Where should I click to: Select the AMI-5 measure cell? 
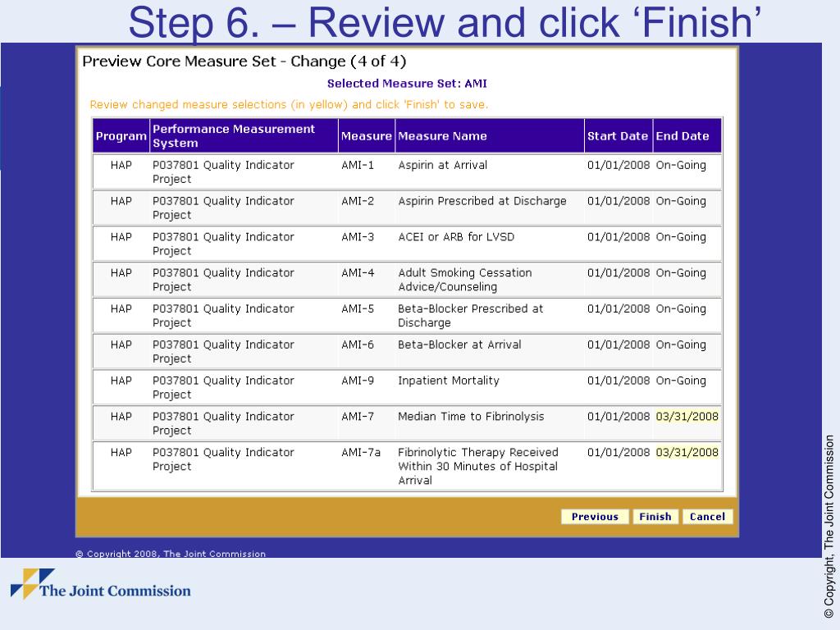(x=358, y=308)
